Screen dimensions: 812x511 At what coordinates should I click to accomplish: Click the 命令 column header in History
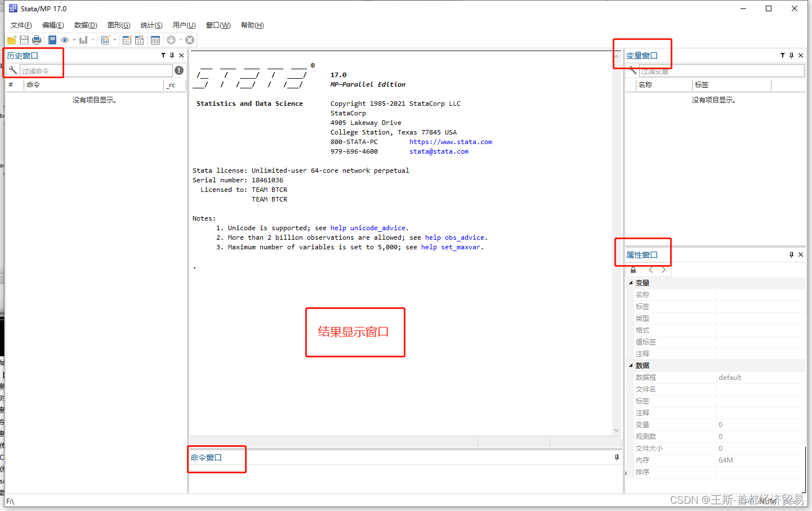[93, 85]
